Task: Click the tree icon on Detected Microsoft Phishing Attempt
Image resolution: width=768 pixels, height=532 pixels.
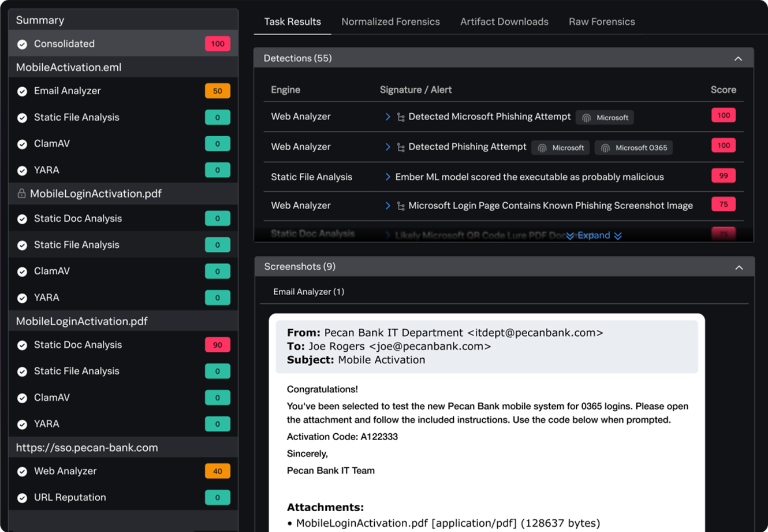Action: coord(401,117)
